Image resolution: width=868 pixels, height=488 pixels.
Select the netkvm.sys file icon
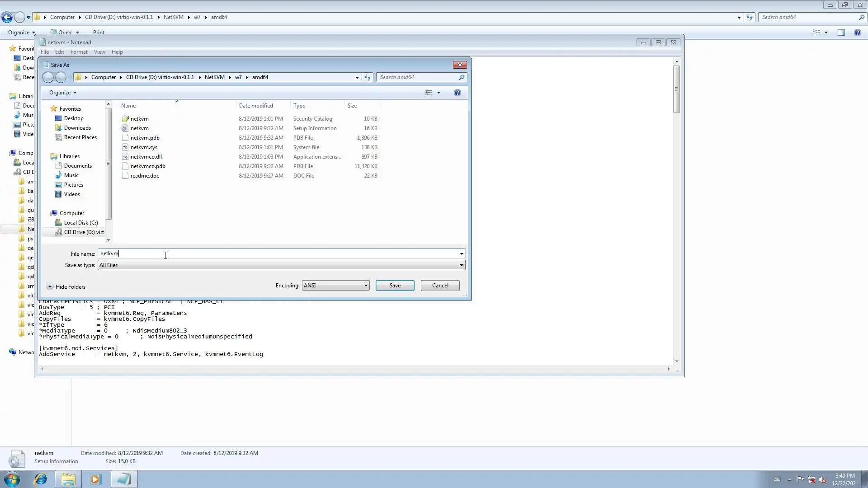126,147
